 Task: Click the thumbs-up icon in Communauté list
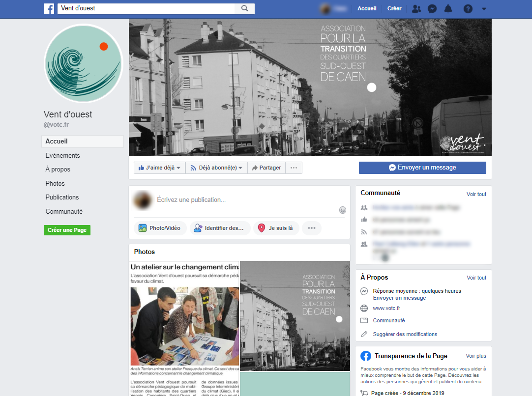click(x=364, y=219)
